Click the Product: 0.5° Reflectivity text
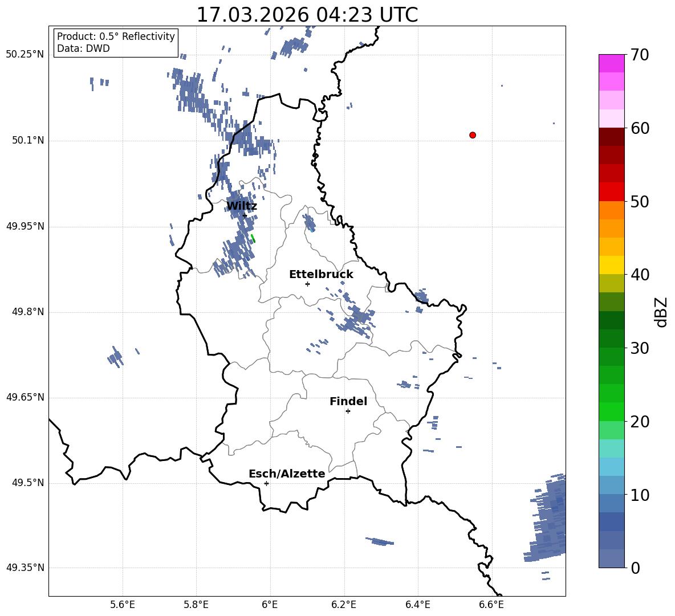 pos(116,36)
